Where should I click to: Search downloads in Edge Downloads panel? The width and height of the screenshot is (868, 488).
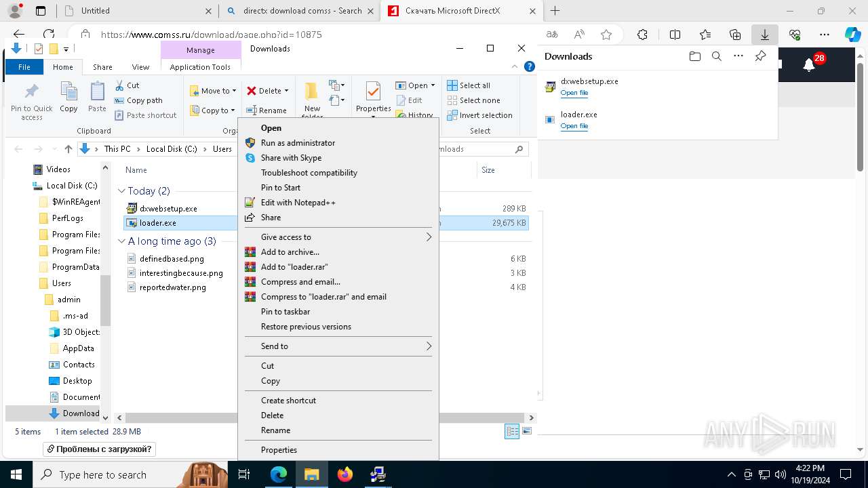[716, 56]
